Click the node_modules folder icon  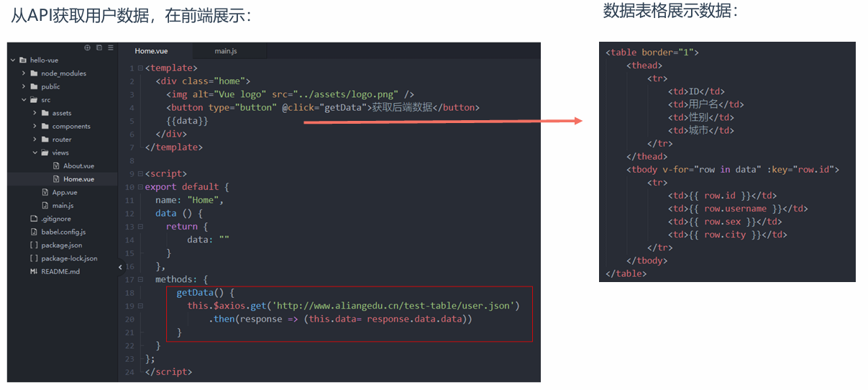pos(34,73)
